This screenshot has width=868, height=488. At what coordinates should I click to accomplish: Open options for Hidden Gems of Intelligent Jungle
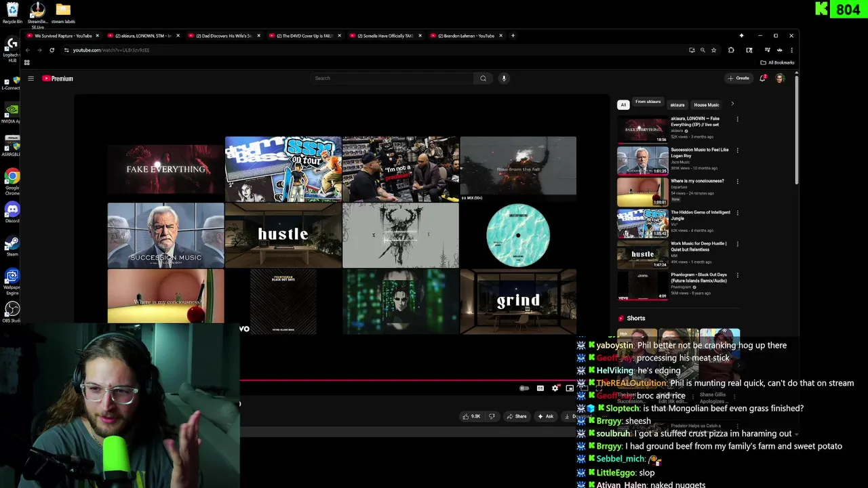pyautogui.click(x=737, y=213)
